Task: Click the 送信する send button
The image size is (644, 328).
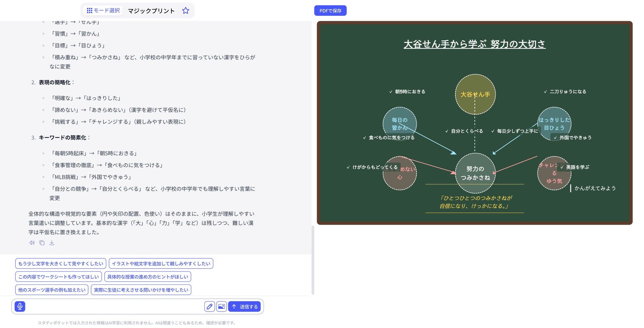Action: (244, 307)
